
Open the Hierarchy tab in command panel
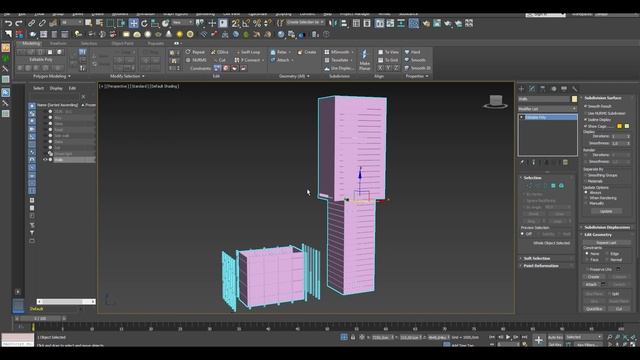click(x=542, y=89)
